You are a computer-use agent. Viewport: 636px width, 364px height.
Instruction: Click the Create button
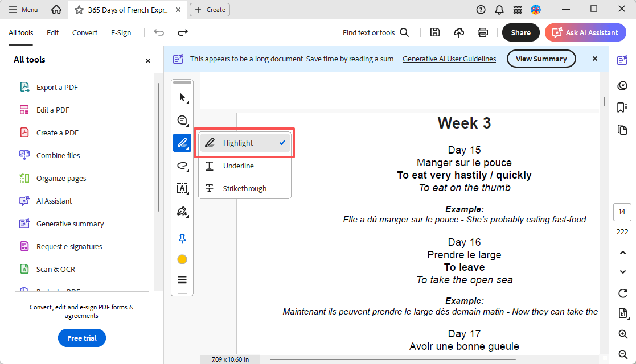pyautogui.click(x=210, y=10)
